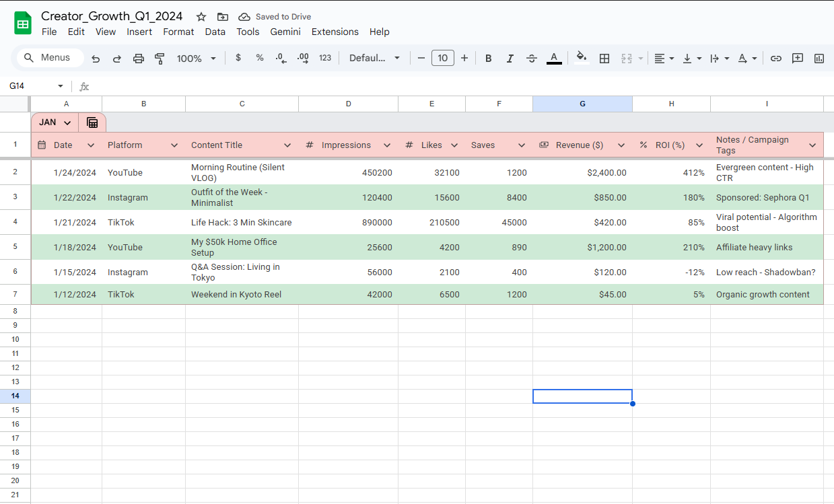Screen dimensions: 834x504
Task: Toggle bold formatting
Action: pyautogui.click(x=488, y=58)
